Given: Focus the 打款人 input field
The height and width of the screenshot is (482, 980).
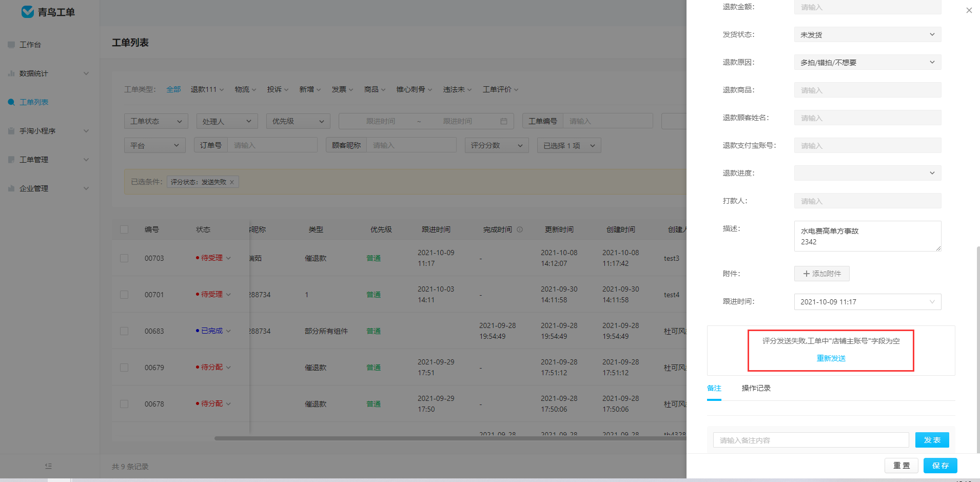Looking at the screenshot, I should 868,201.
